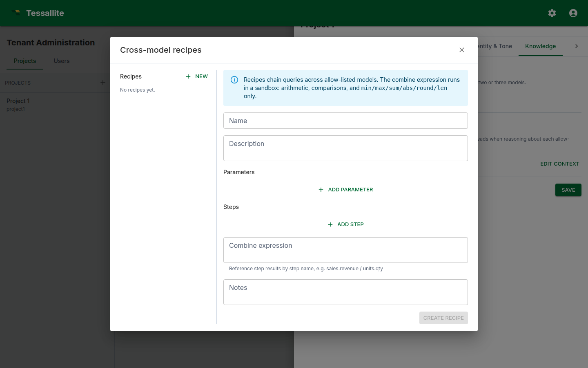588x368 pixels.
Task: Click SAVE in the project panel
Action: point(568,190)
